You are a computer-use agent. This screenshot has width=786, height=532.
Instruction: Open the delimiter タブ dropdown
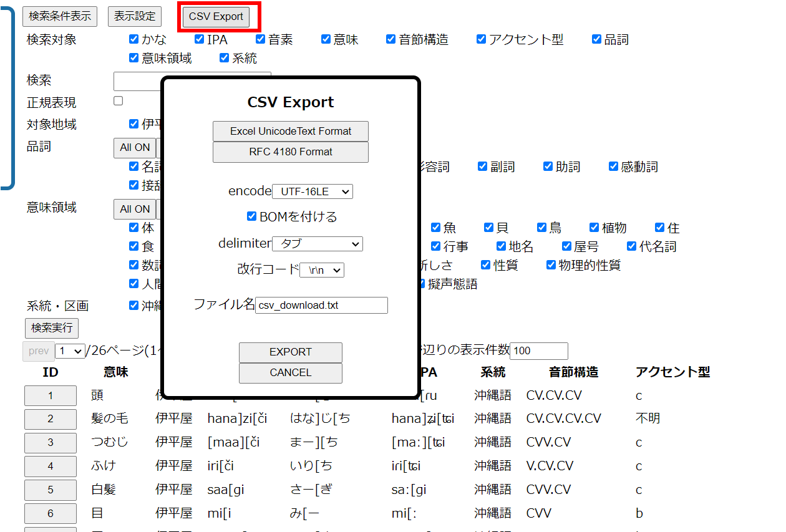318,244
